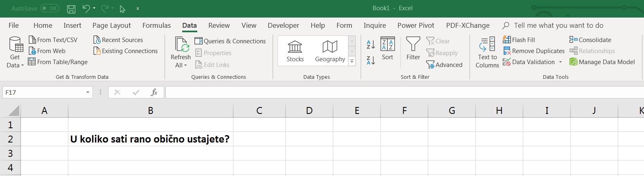Open the Sort dialog
644x176 pixels.
click(387, 49)
